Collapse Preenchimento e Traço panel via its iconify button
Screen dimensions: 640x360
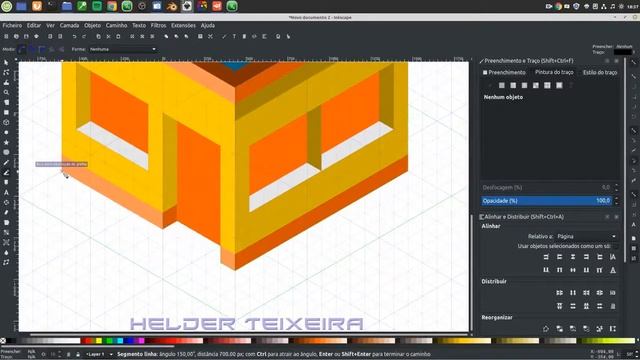tap(607, 61)
